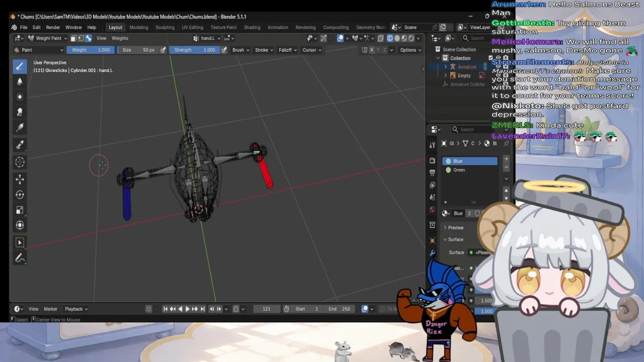This screenshot has height=362, width=644.
Task: Jump to the last frame
Action: pos(203,309)
